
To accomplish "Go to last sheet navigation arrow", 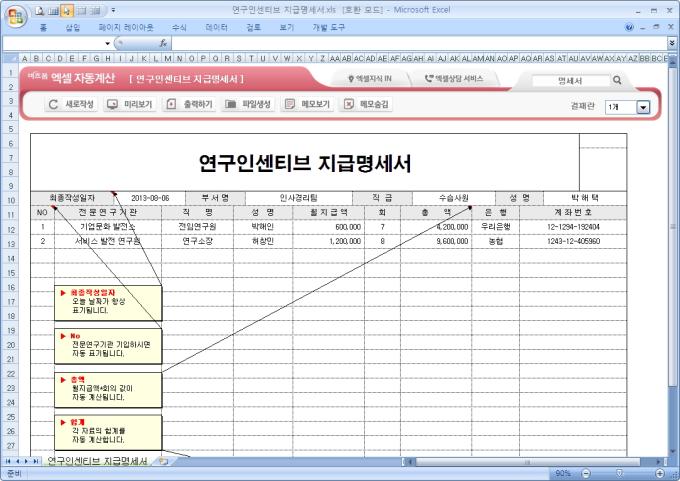I will click(x=35, y=461).
